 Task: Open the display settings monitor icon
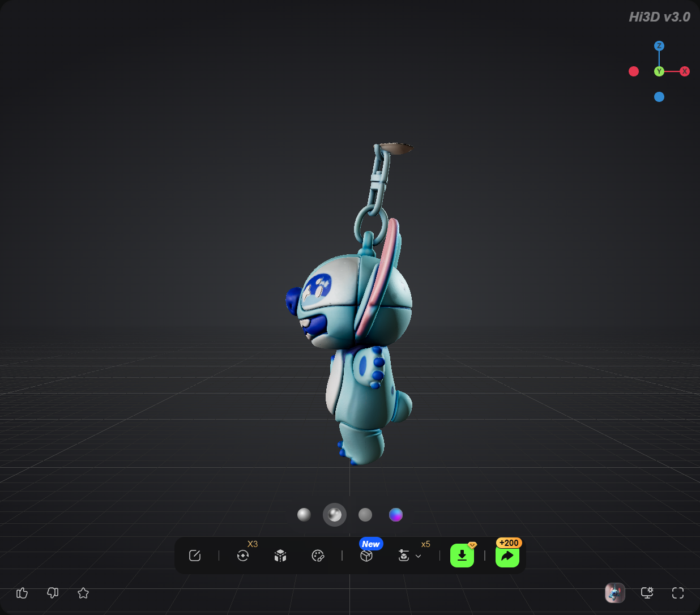647,593
